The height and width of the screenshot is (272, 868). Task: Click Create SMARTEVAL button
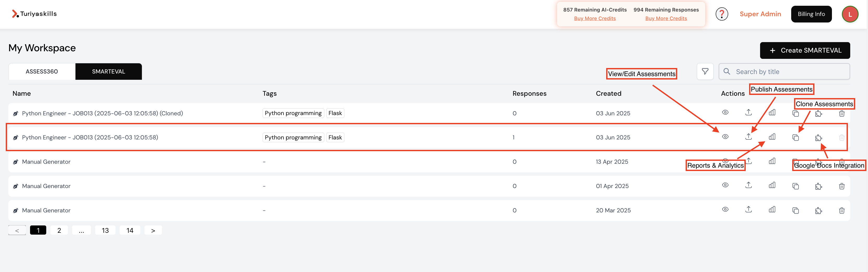(805, 50)
